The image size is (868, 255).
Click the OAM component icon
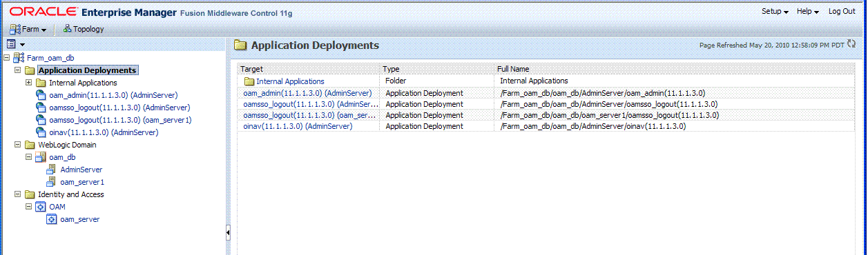coord(40,207)
